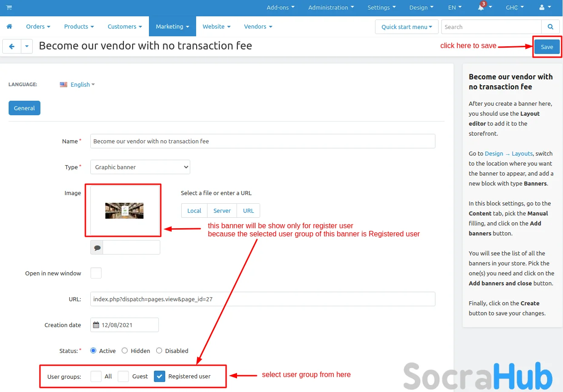The width and height of the screenshot is (563, 392).
Task: Open the Vendors menu
Action: (x=258, y=26)
